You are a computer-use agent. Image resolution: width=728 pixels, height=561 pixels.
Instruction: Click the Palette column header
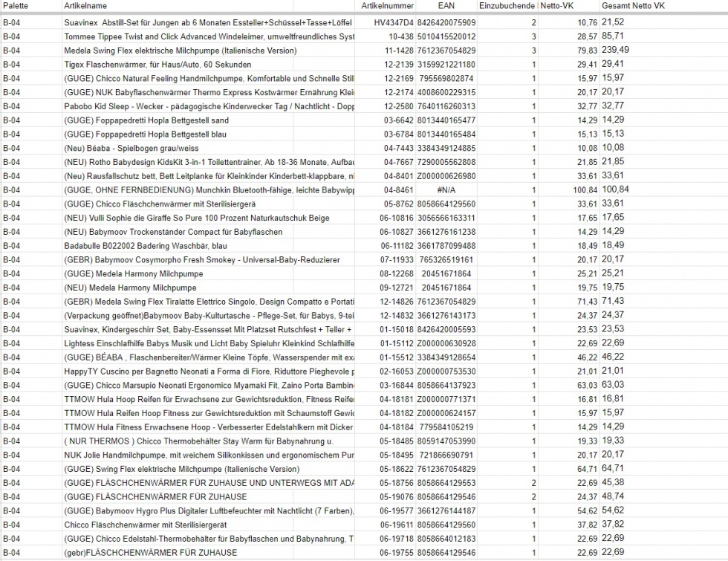click(x=16, y=6)
